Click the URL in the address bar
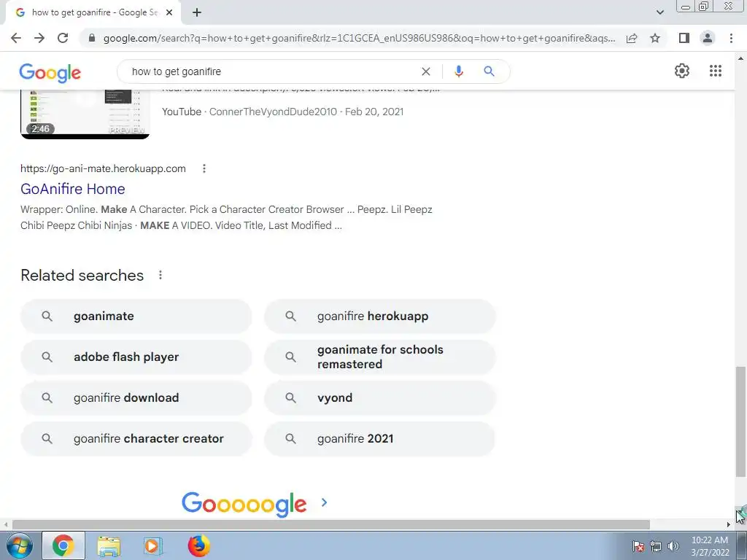 click(x=359, y=38)
